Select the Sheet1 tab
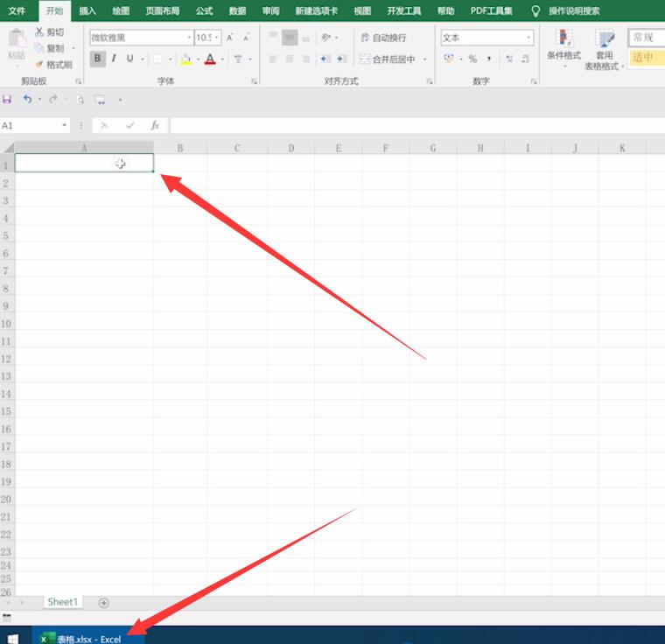 [63, 602]
